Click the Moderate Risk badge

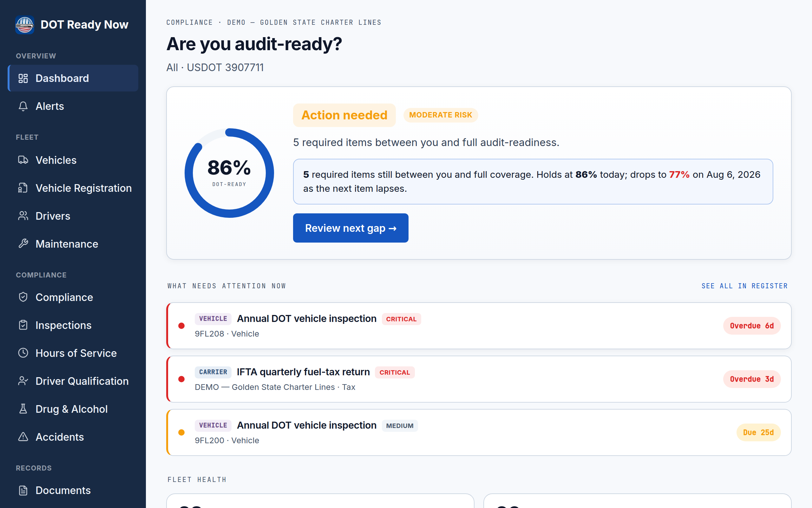point(441,115)
